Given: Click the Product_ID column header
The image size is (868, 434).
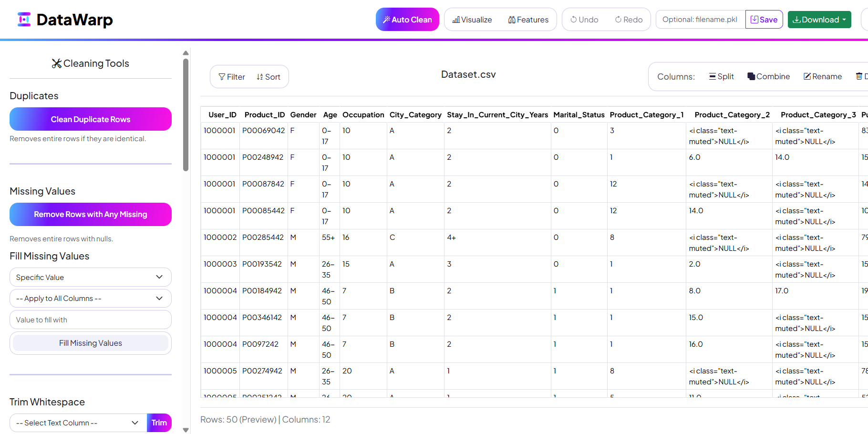Looking at the screenshot, I should pos(265,115).
